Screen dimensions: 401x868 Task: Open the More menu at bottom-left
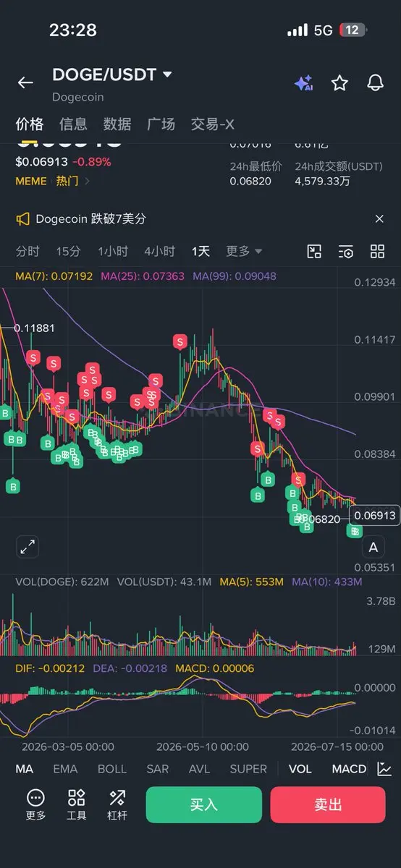(x=35, y=804)
